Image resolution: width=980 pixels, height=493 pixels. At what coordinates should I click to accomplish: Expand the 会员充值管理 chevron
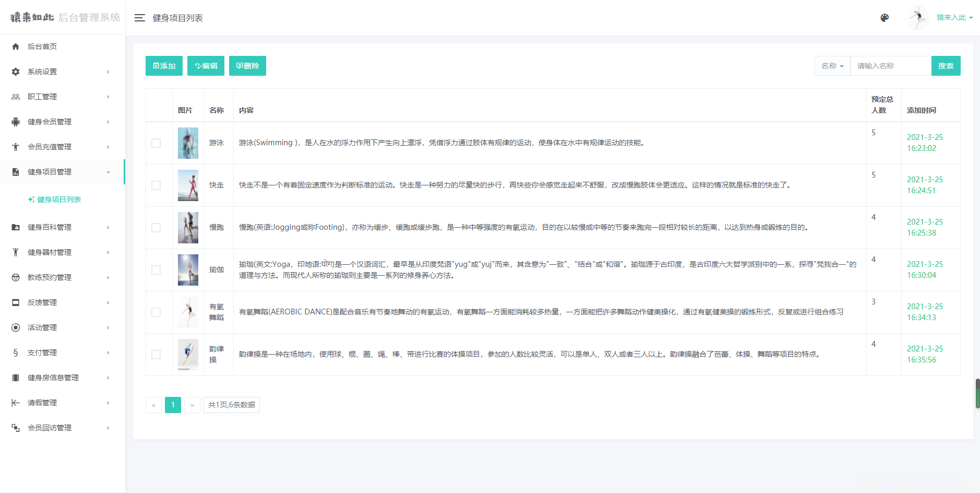(108, 147)
